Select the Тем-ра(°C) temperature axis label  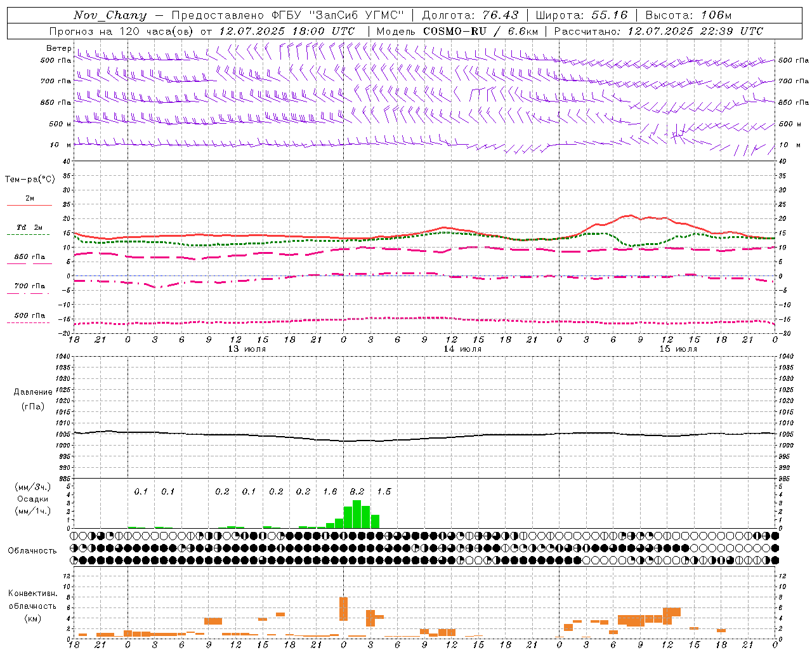click(x=30, y=180)
